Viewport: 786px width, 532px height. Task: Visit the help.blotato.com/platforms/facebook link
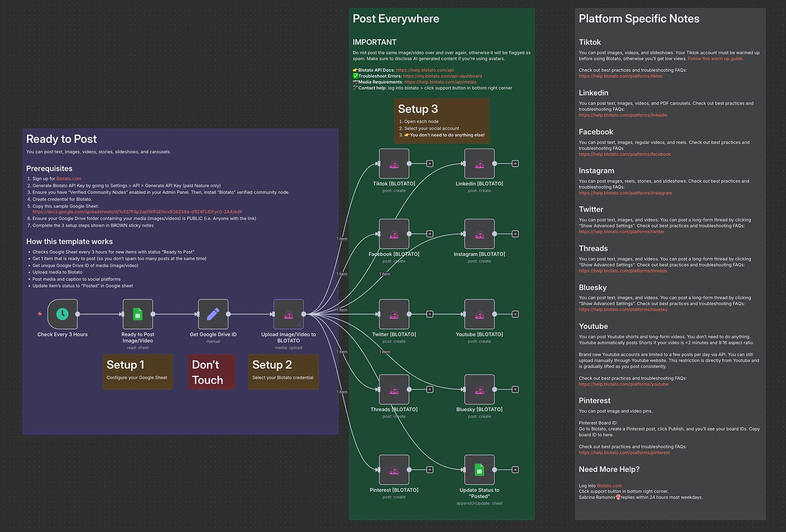click(x=624, y=154)
